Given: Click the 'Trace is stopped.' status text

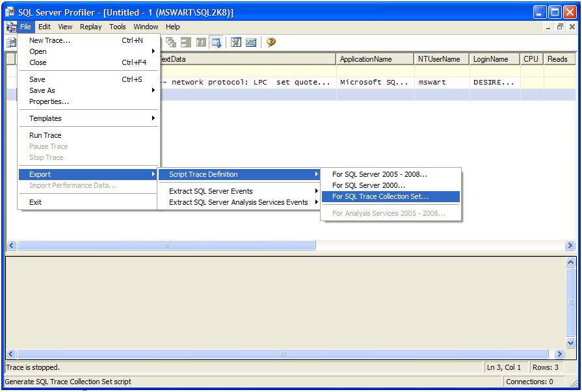Looking at the screenshot, I should (x=33, y=367).
